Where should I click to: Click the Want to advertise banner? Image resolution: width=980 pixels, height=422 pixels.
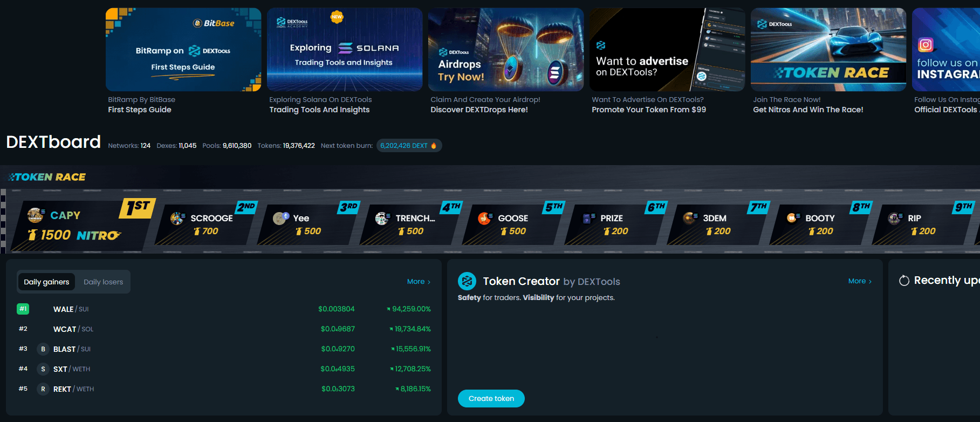pyautogui.click(x=667, y=50)
